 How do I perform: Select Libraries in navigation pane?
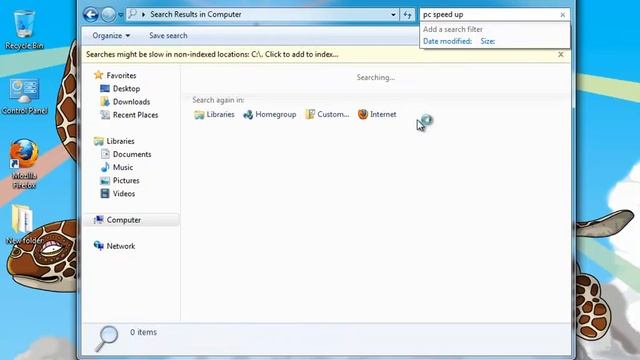pos(120,141)
